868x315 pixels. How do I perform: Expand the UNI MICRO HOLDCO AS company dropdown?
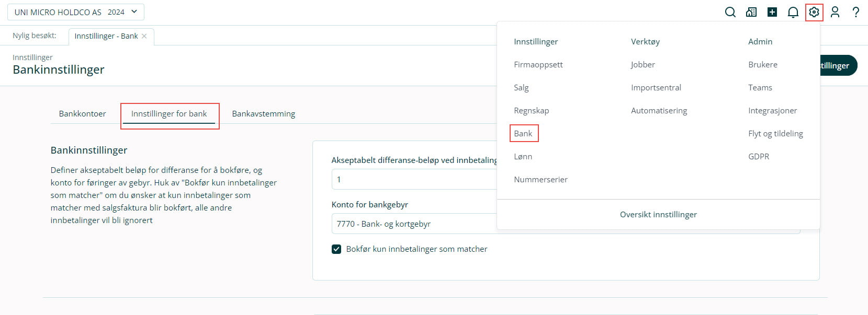[x=76, y=12]
